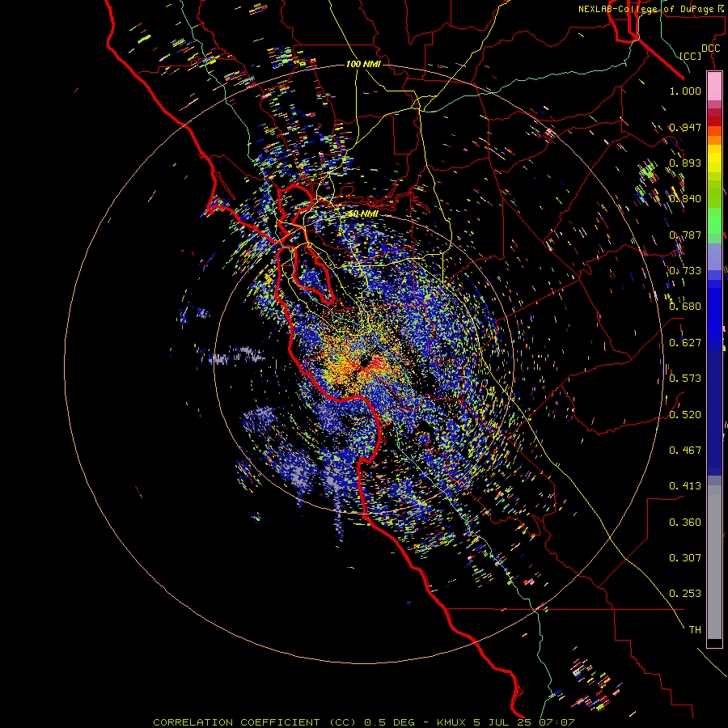Select the 0.680 legend value
The image size is (728, 728).
(685, 306)
